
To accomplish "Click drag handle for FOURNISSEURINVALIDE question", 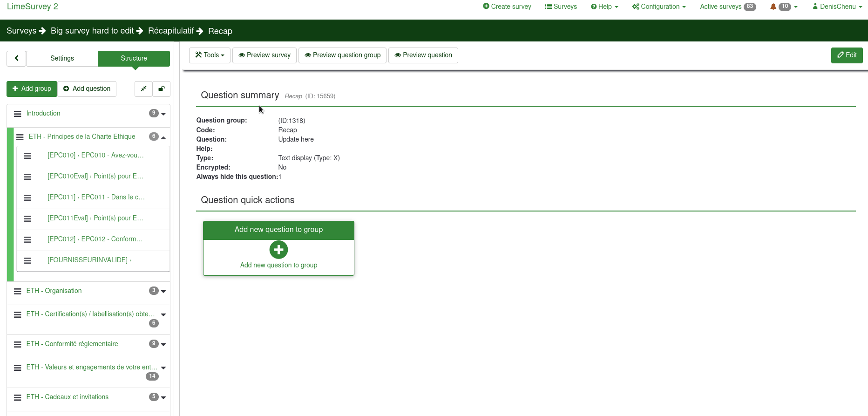I will (x=27, y=260).
